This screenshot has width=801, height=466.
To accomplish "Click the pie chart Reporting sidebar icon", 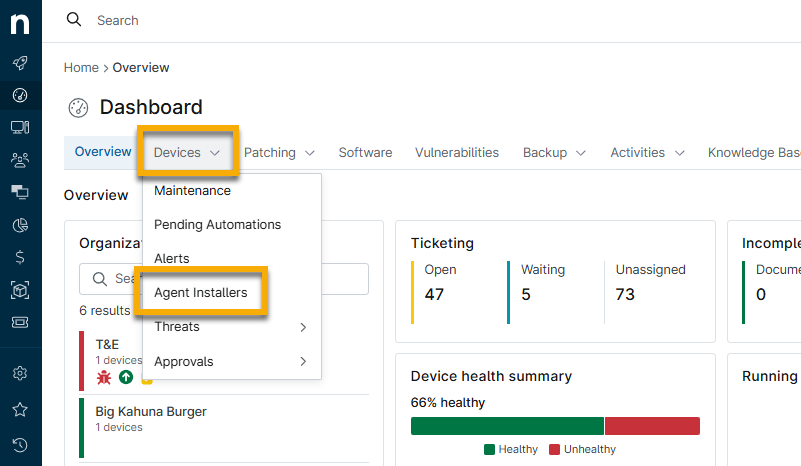I will [x=20, y=225].
